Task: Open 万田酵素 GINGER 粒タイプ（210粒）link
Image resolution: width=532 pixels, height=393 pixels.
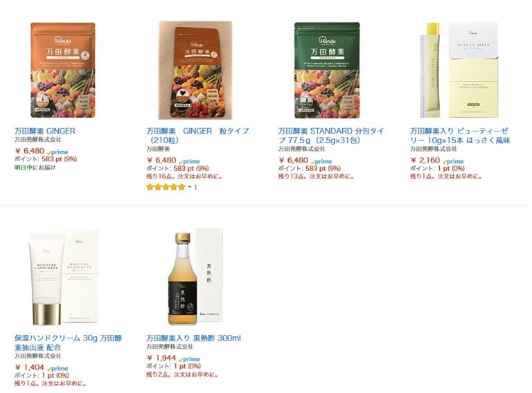Action: tap(197, 136)
